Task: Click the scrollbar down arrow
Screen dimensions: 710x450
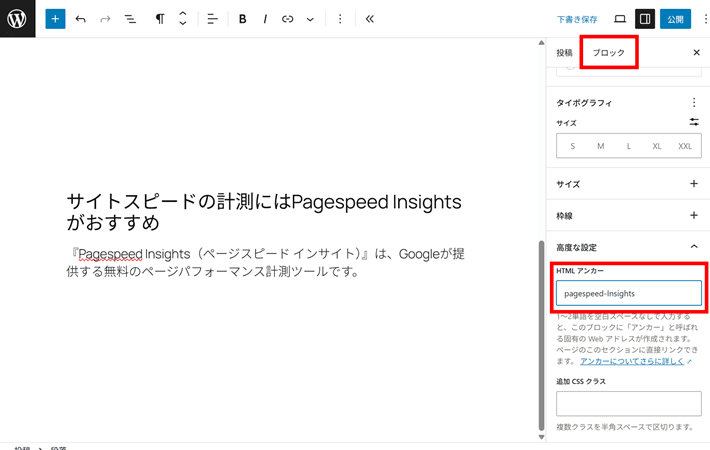Action: point(541,437)
